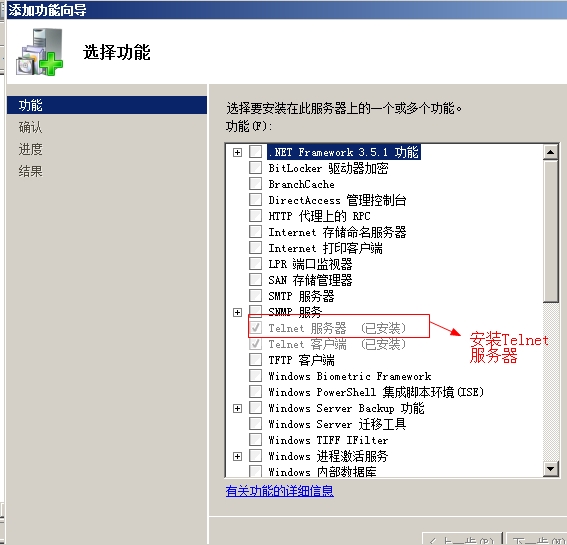Select Windows TIFF IFilter row text
The height and width of the screenshot is (545, 567).
pyautogui.click(x=328, y=440)
